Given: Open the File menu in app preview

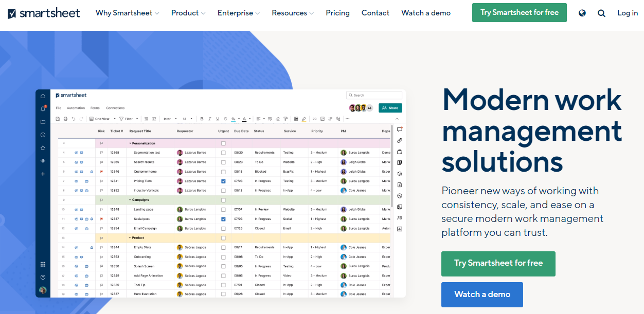Looking at the screenshot, I should pos(59,108).
